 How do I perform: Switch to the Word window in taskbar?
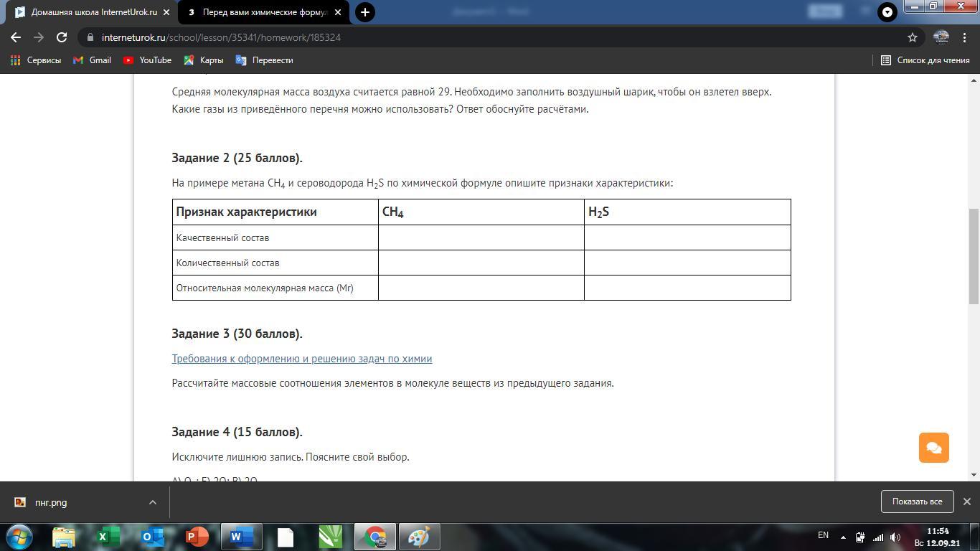coord(242,537)
